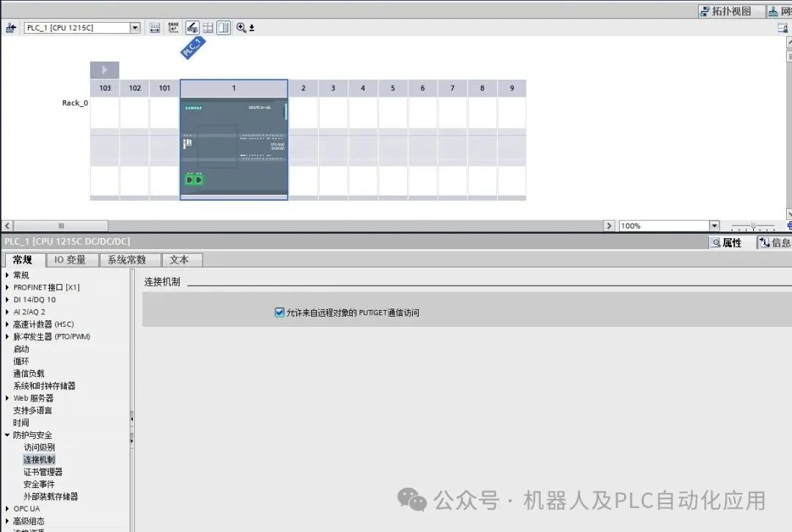Expand the rack slots 101-103 arrow button

click(105, 70)
